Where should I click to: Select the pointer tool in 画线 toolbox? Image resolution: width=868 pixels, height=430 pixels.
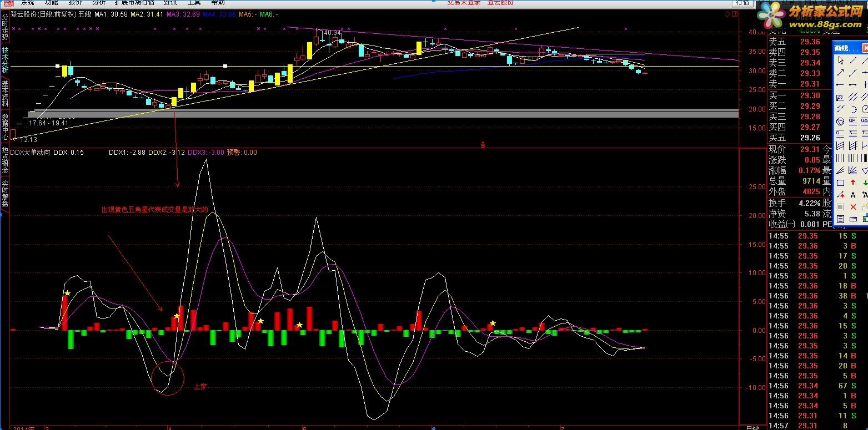(840, 60)
